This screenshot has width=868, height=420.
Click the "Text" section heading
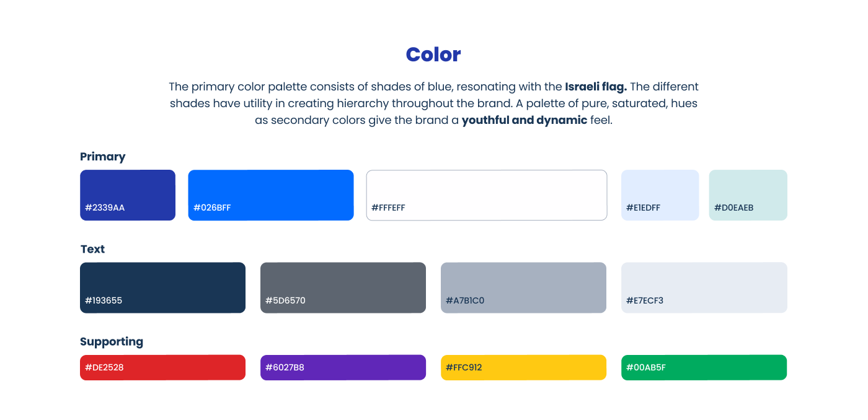[x=93, y=249]
